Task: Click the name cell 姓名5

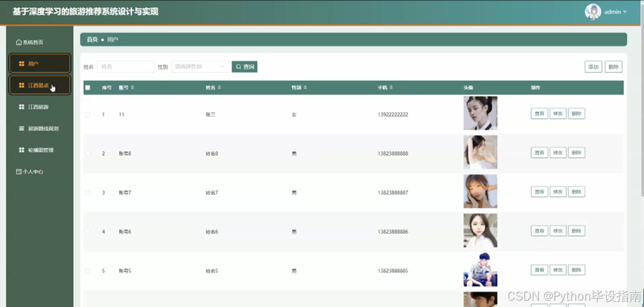Action: [x=212, y=271]
